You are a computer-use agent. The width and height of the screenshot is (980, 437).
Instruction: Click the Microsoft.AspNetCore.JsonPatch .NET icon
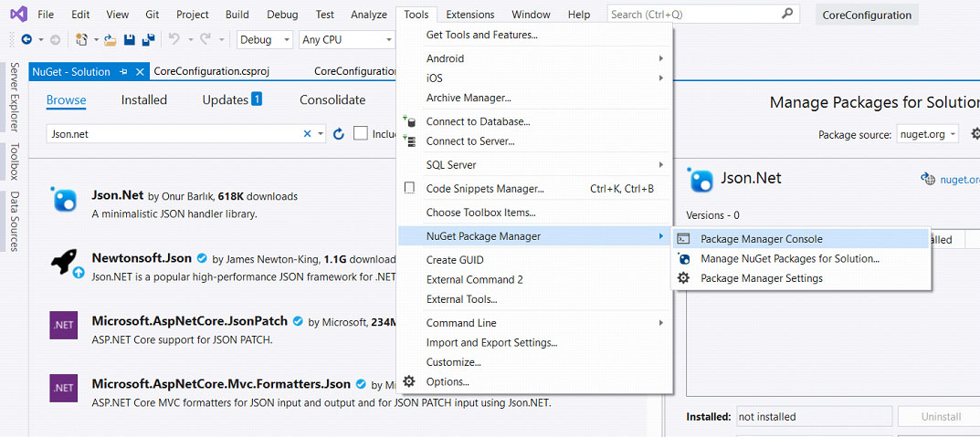coord(64,326)
